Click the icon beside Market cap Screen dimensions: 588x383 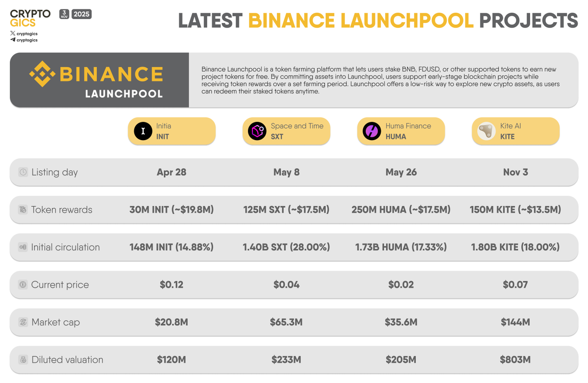point(23,322)
